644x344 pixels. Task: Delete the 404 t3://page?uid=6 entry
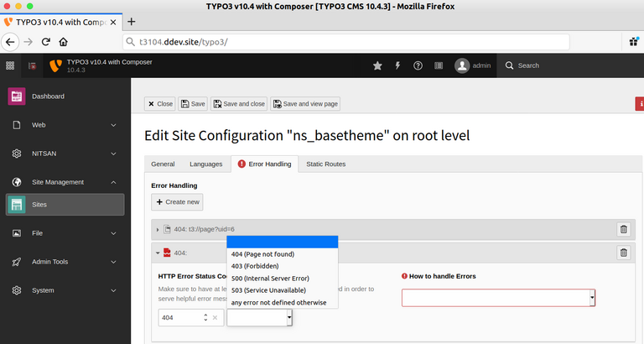point(623,229)
